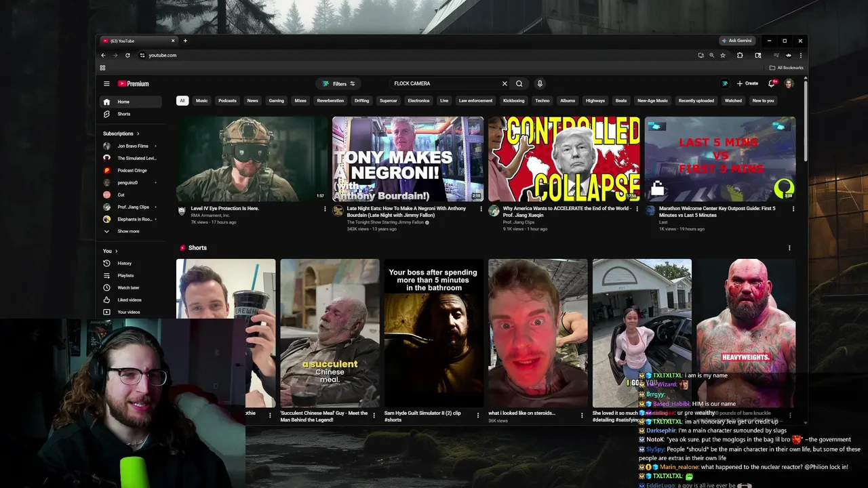Open the penguinz0 subscription
The width and height of the screenshot is (868, 488).
(x=132, y=182)
